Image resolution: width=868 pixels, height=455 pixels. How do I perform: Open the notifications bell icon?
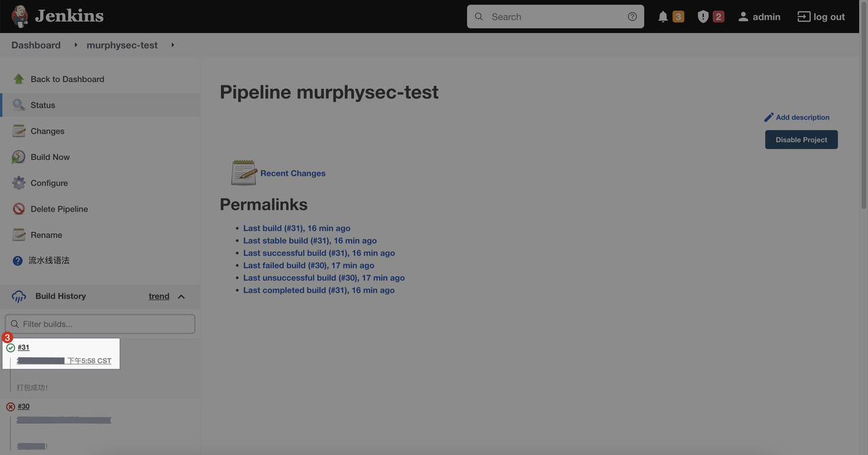click(663, 17)
